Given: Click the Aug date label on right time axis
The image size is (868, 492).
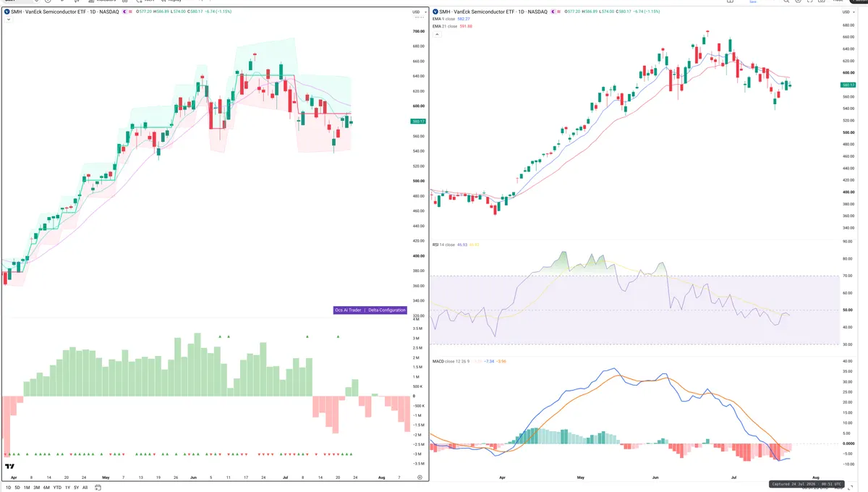Looking at the screenshot, I should (x=816, y=478).
